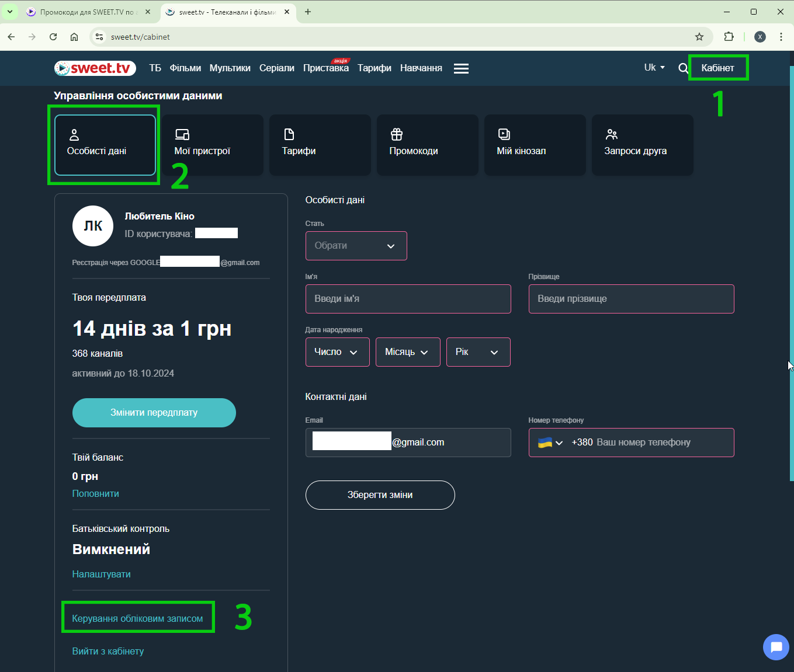Open the Uk language selector

(x=654, y=68)
